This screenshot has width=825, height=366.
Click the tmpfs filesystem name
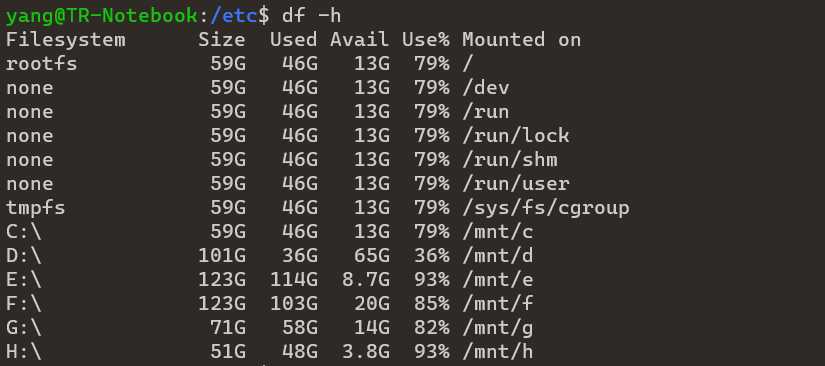tap(36, 208)
